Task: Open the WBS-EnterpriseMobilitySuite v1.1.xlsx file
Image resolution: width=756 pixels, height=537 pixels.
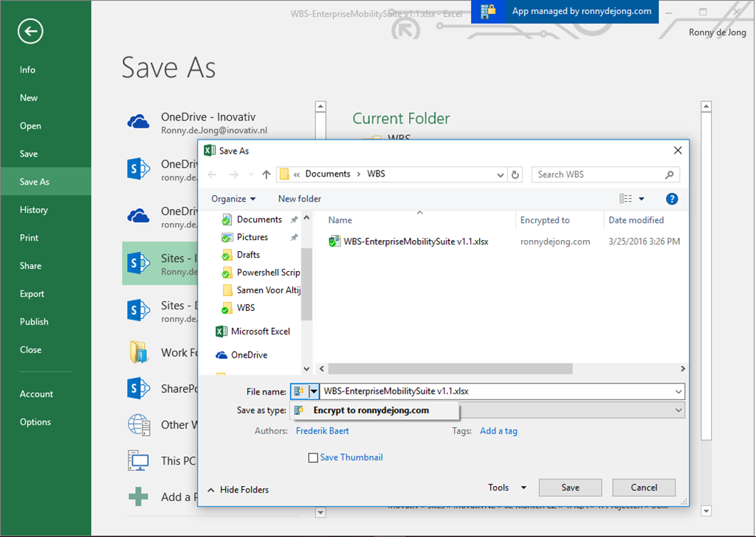Action: (x=416, y=242)
